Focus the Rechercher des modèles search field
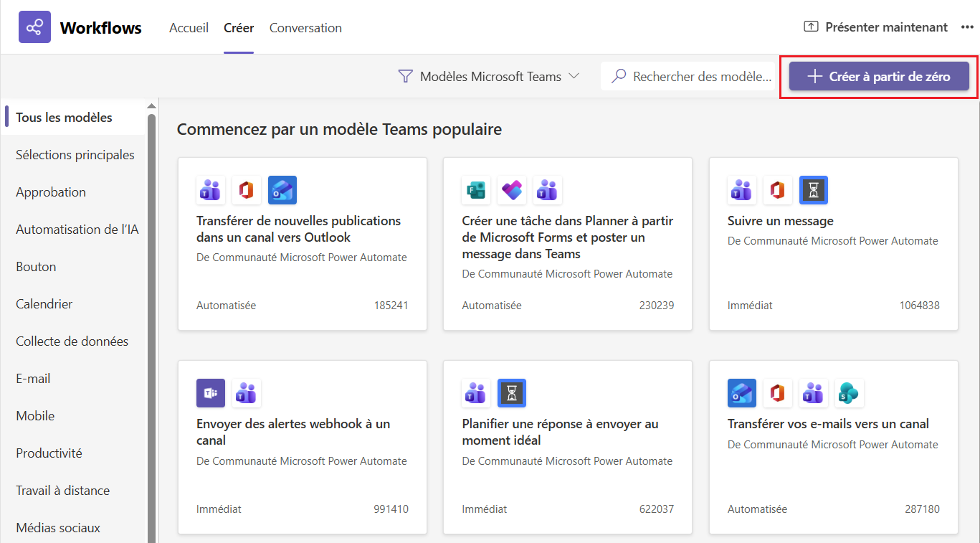Viewport: 980px width, 543px height. (x=701, y=76)
